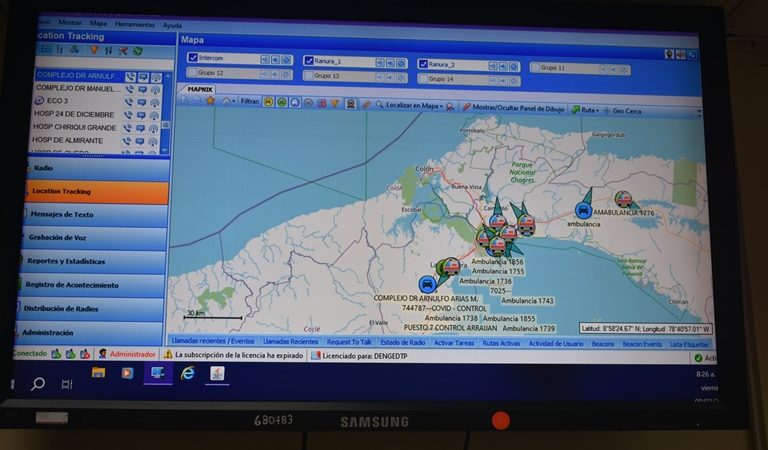Image resolution: width=768 pixels, height=450 pixels.
Task: Open the Request To Talk tab
Action: pyautogui.click(x=349, y=342)
